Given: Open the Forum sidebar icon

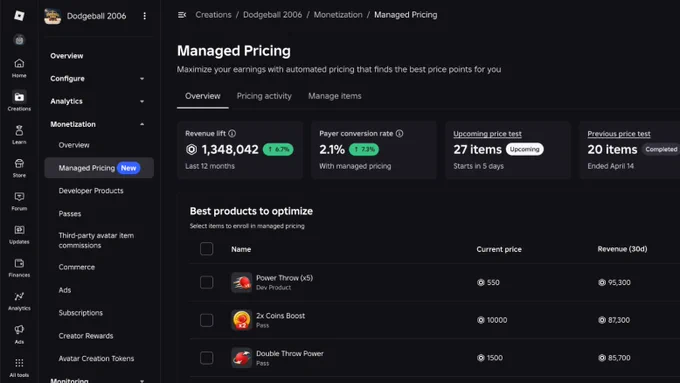Looking at the screenshot, I should pyautogui.click(x=19, y=201).
